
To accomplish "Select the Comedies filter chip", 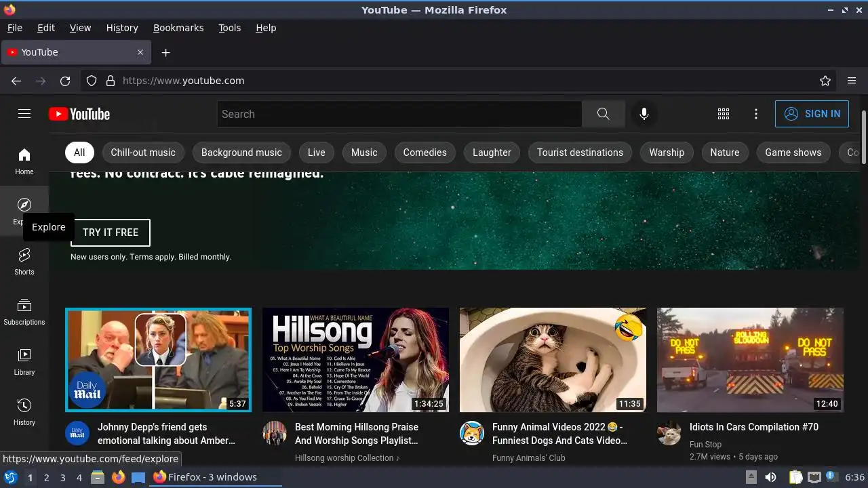I will (425, 152).
